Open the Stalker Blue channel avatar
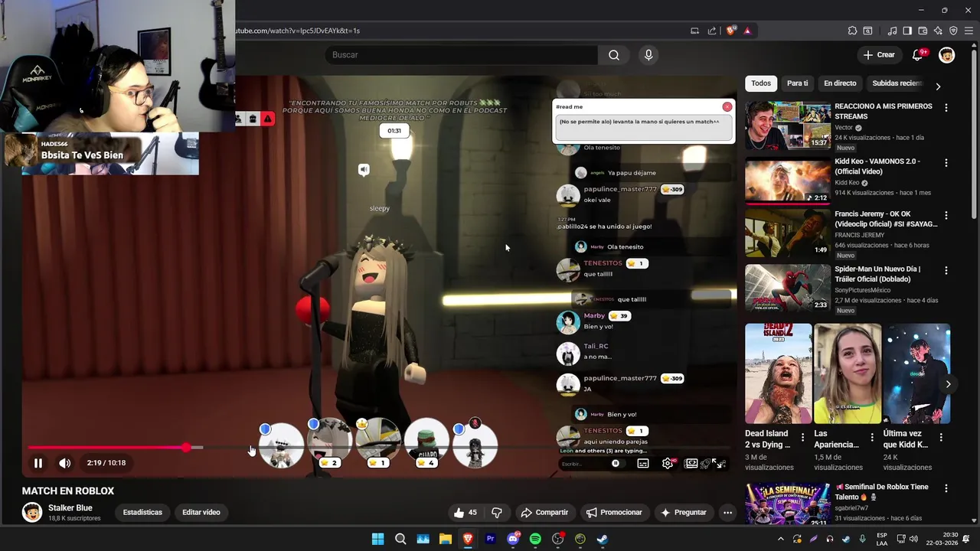Screen dimensions: 980x551 32,513
